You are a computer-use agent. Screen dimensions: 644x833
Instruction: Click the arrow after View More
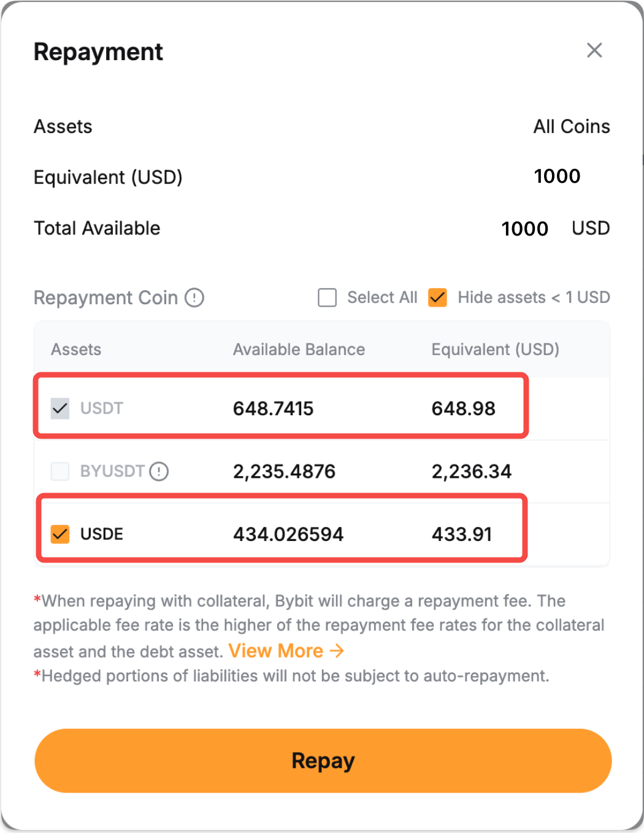337,651
